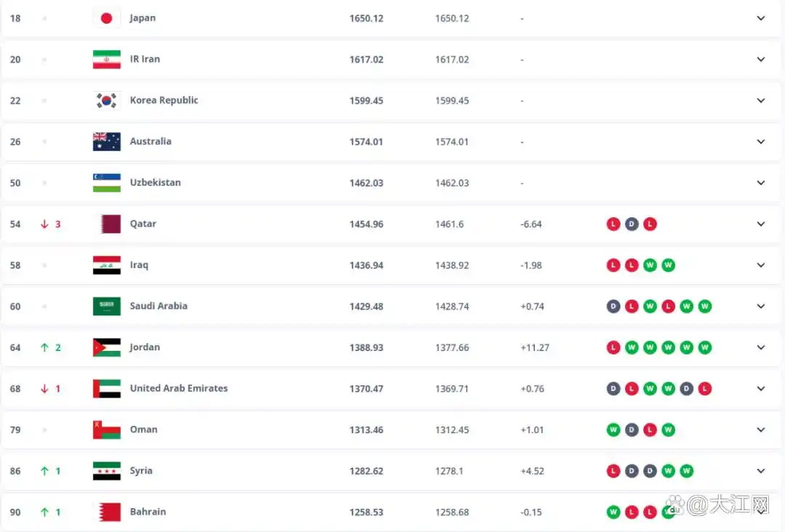Open the United Arab Emirates team link

coord(179,388)
